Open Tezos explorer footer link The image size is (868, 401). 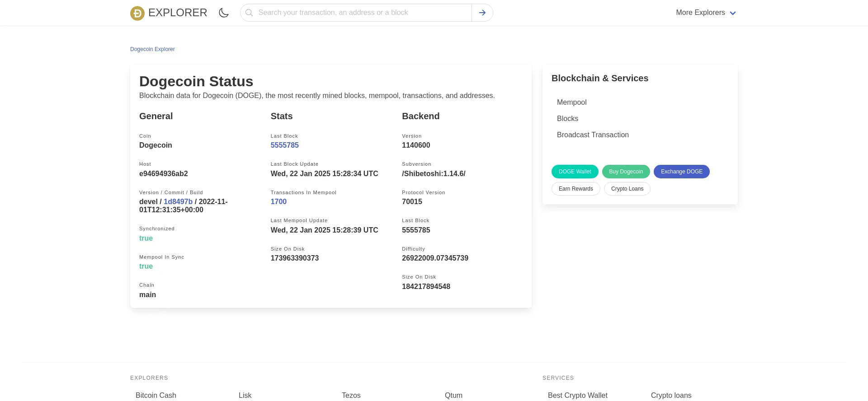click(x=351, y=395)
